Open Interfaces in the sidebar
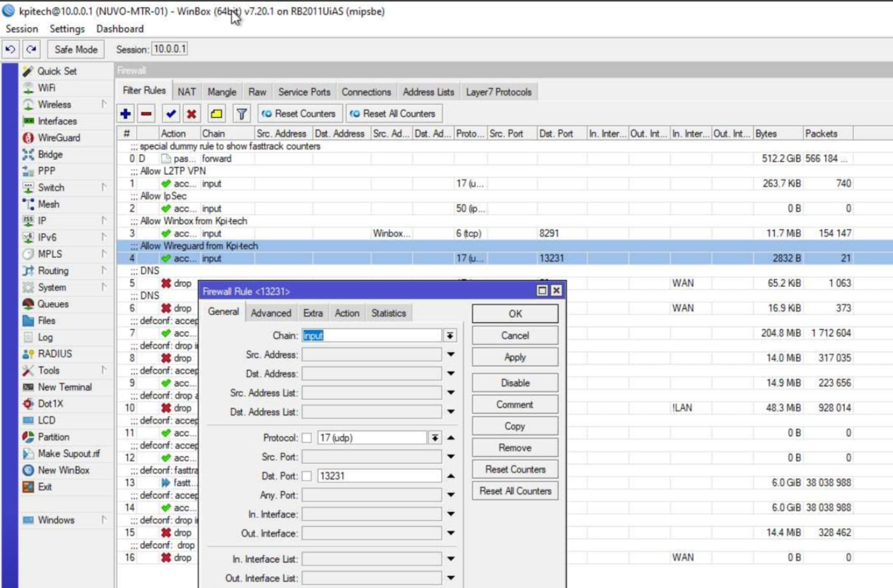Screen dimensions: 893x588 click(57, 121)
